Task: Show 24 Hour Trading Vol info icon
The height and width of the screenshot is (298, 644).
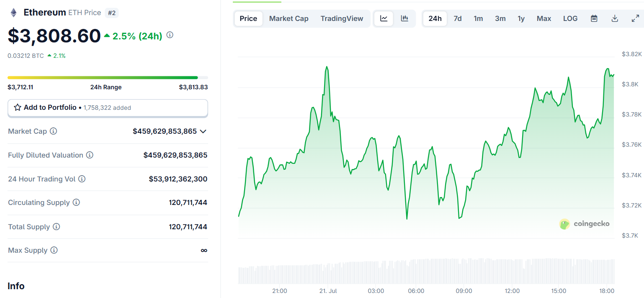Action: 82,179
